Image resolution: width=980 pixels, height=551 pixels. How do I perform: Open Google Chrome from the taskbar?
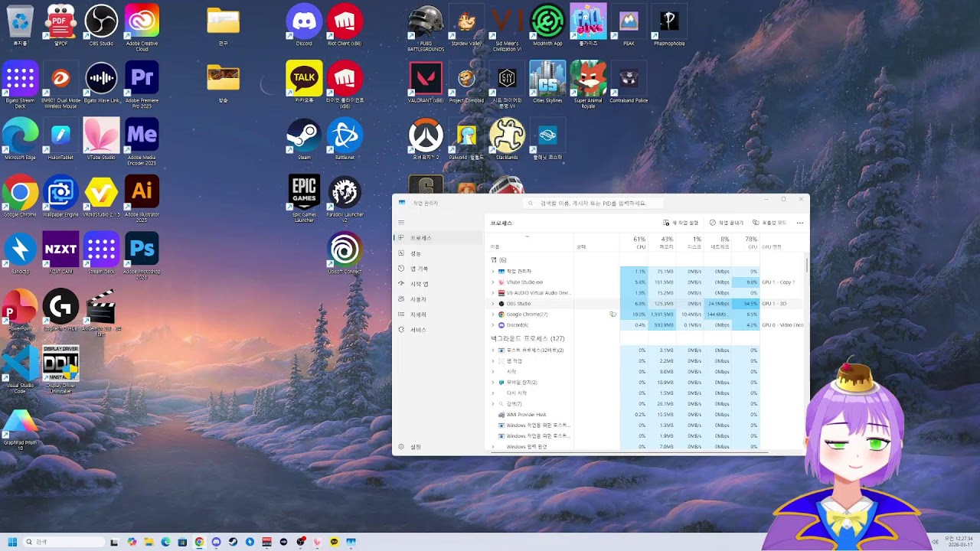(x=199, y=542)
